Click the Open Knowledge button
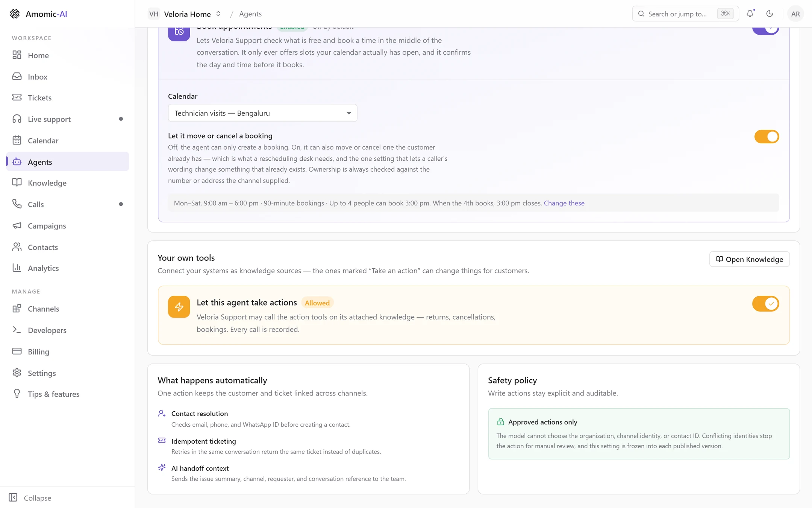812x508 pixels. 749,259
